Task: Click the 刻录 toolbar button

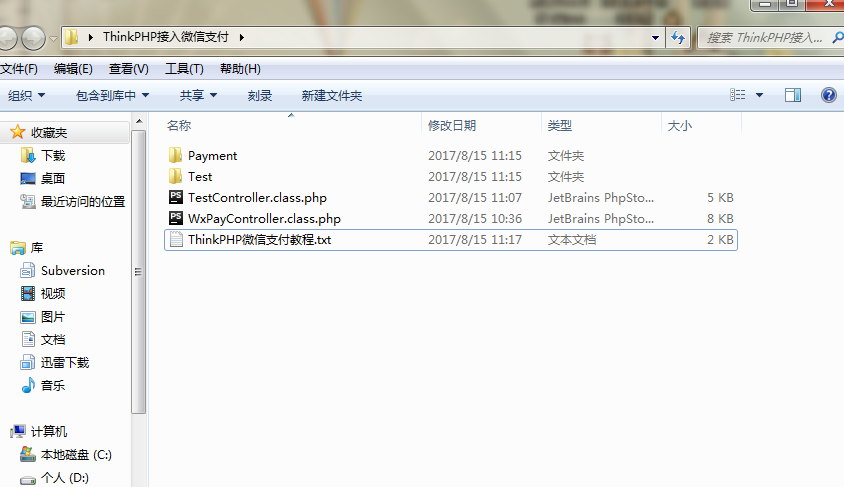Action: click(x=259, y=95)
